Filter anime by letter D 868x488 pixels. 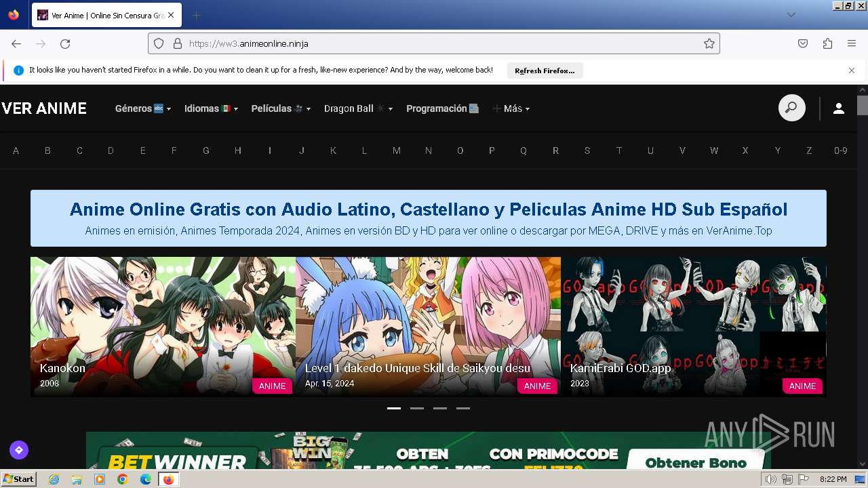(111, 150)
